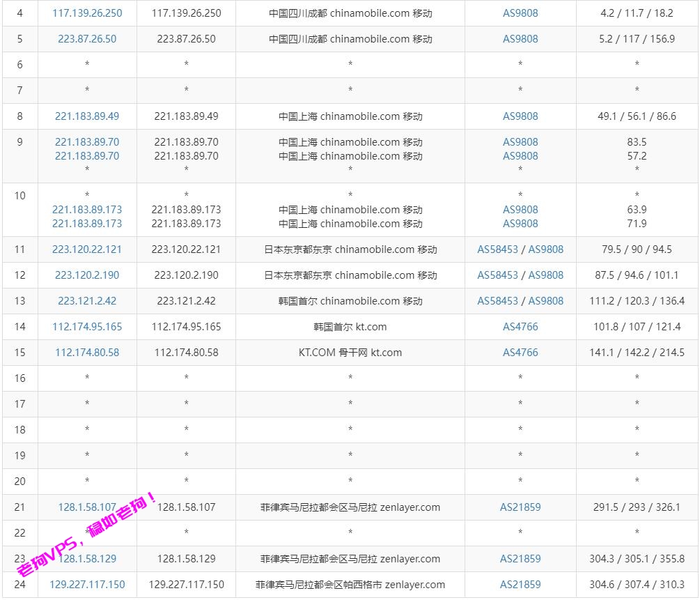Click "中国上海 chinamobile.com 移动" in hop 8 row

[350, 116]
